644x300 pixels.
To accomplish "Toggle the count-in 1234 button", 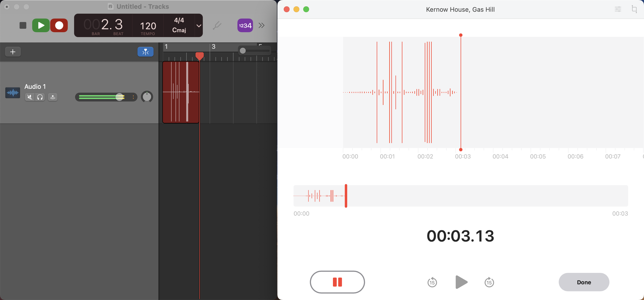I will 245,25.
